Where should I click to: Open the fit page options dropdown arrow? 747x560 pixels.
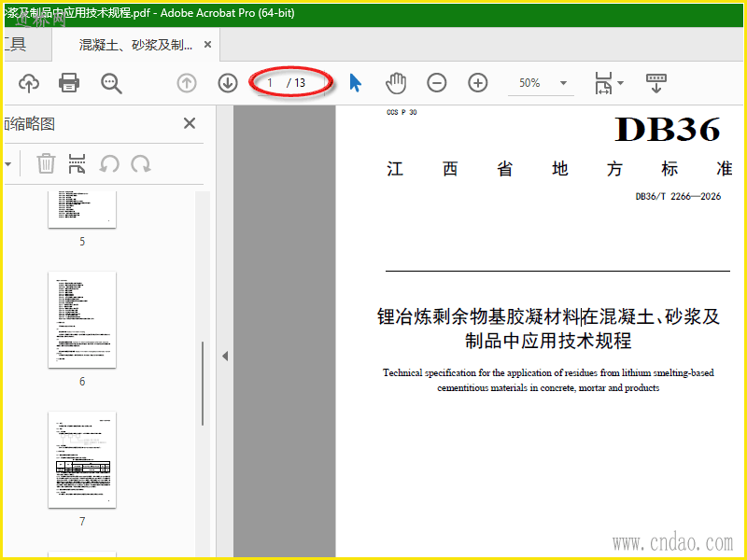[620, 83]
